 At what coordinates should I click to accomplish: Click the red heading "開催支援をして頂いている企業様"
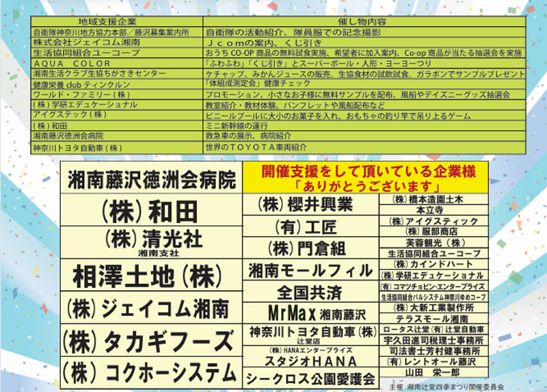(369, 172)
